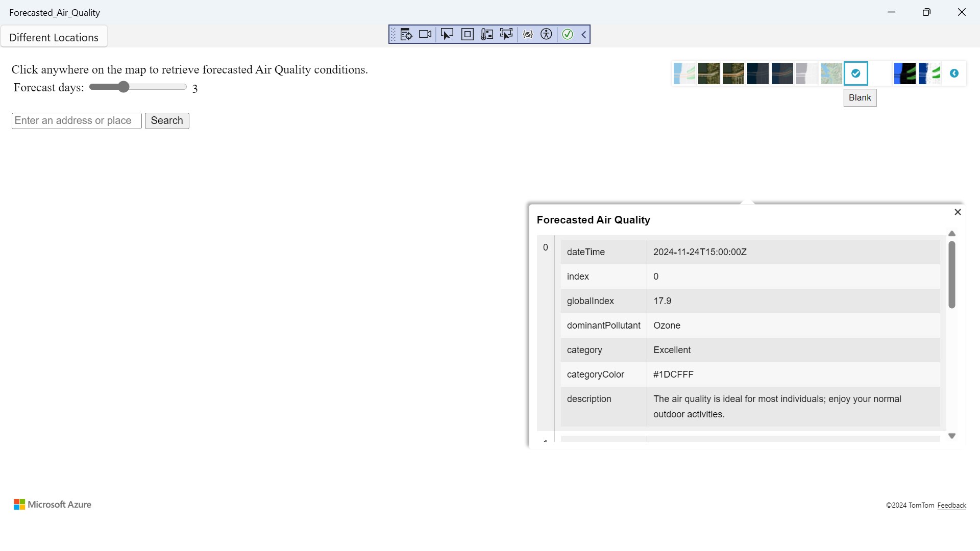The width and height of the screenshot is (980, 551).
Task: Click the green checkmark status icon
Action: click(567, 35)
